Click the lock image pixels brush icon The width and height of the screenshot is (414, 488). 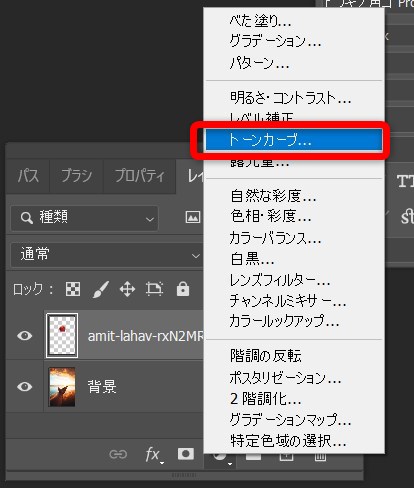(101, 289)
